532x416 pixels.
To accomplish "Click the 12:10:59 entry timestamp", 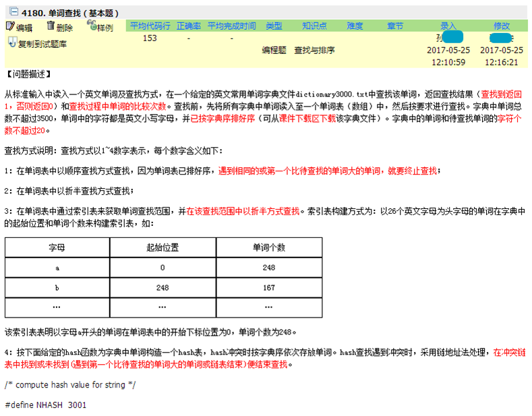I will click(448, 63).
